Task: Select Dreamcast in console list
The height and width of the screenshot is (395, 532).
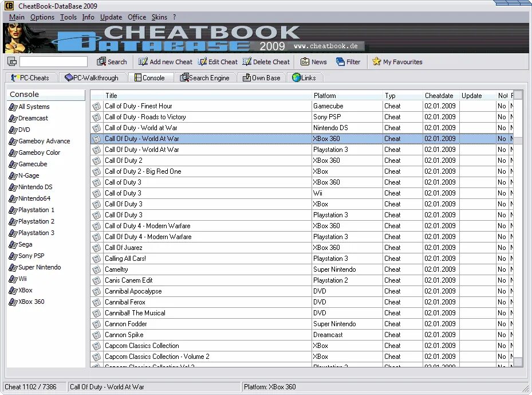Action: point(29,118)
